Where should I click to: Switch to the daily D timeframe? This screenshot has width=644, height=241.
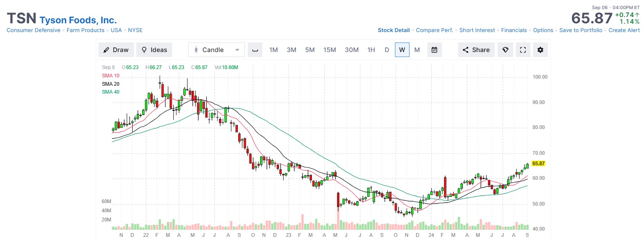[x=387, y=50]
